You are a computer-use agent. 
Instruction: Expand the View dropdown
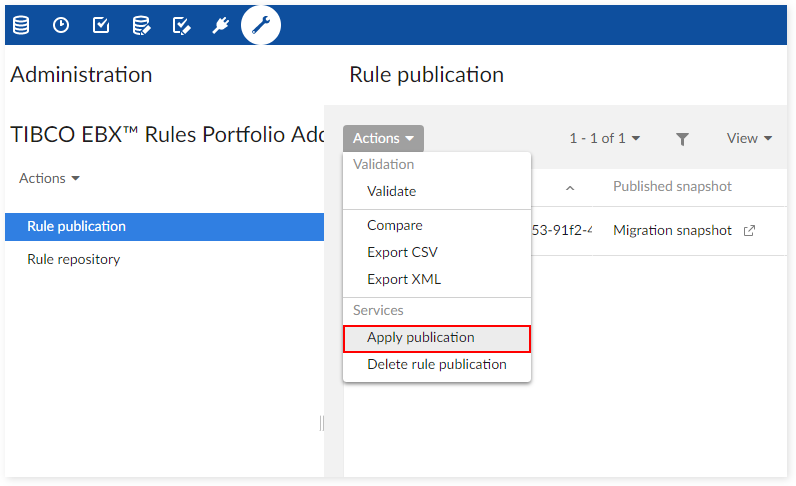(x=749, y=138)
